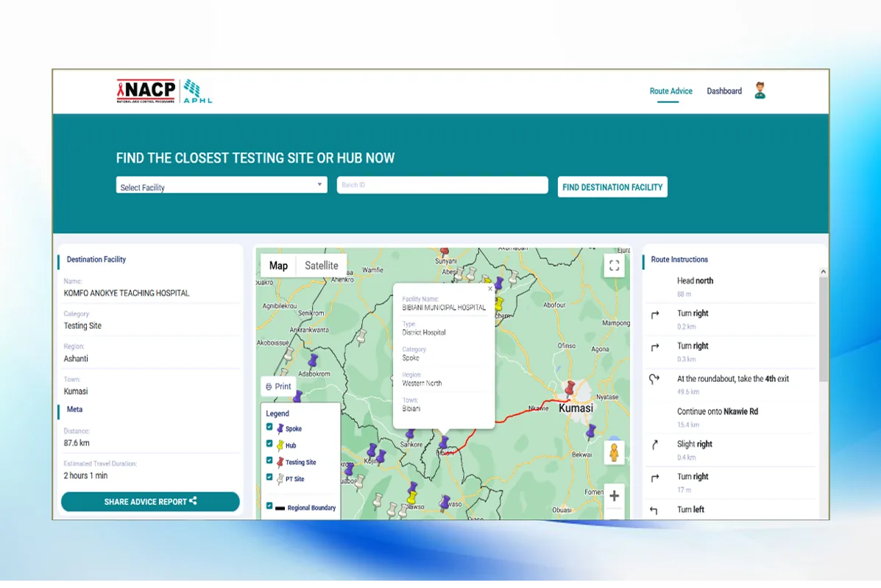Open the Route Advice tab
The image size is (881, 588).
(671, 91)
